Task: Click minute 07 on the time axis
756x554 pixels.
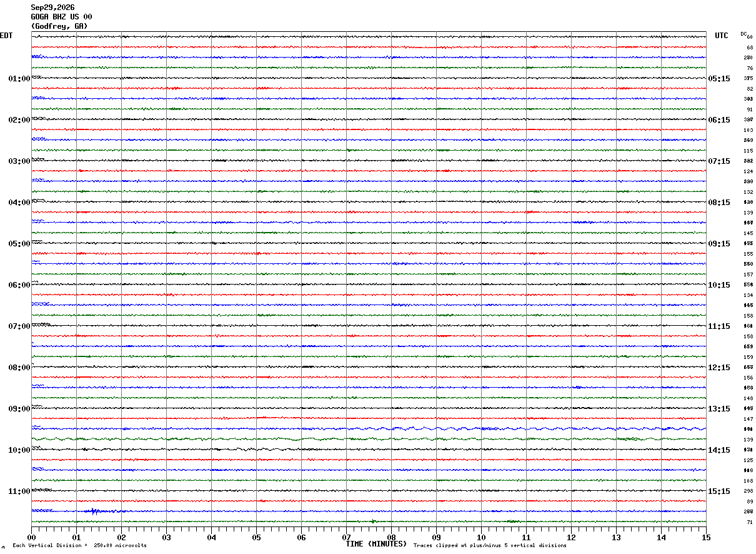Action: point(346,537)
